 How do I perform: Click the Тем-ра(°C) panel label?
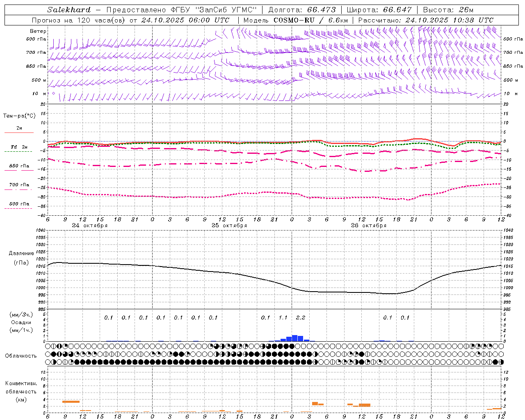[19, 116]
